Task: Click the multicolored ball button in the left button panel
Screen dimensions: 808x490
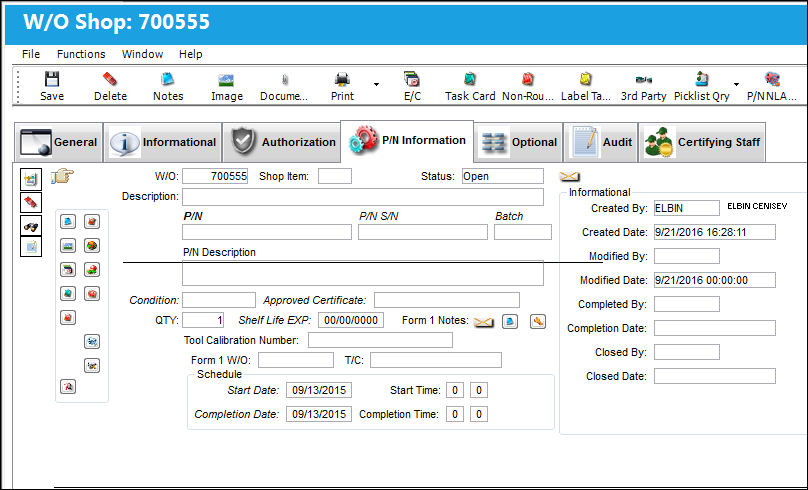Action: [x=92, y=246]
